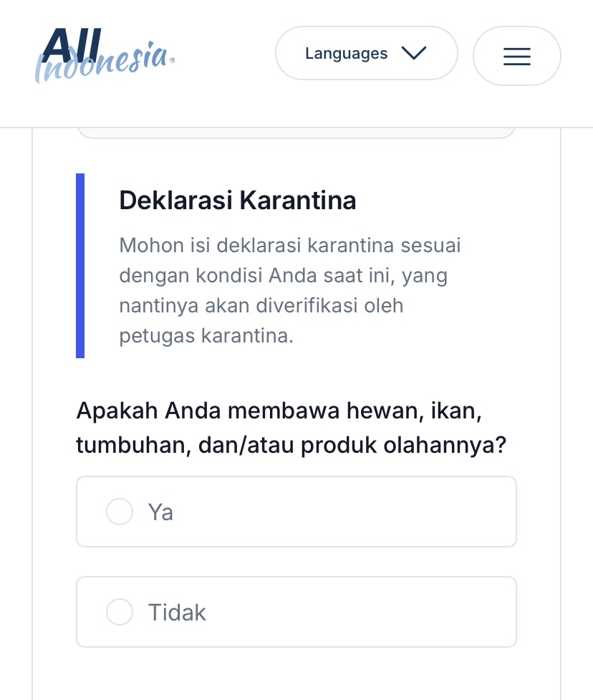Click the 'Apakah Anda membawa hewan' question
The image size is (593, 700).
291,428
